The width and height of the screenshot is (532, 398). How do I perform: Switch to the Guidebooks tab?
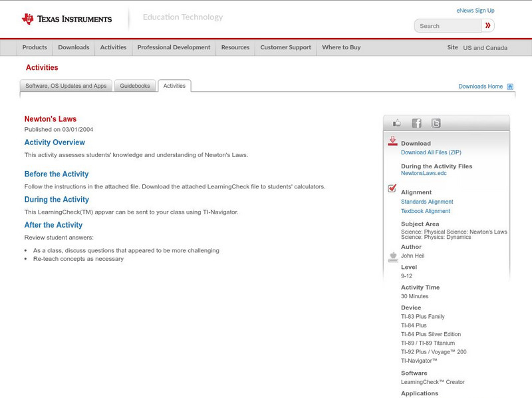point(135,86)
